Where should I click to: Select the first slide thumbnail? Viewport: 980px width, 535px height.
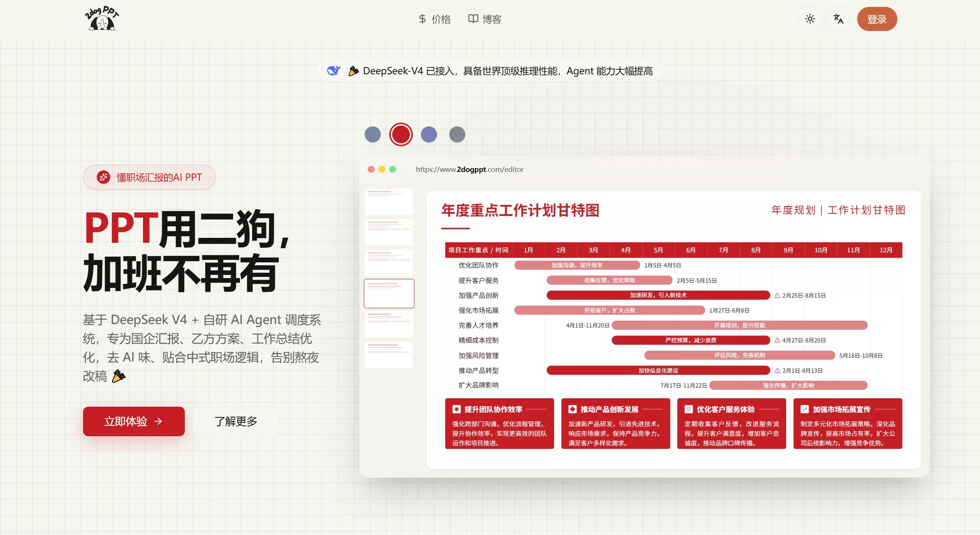point(389,201)
